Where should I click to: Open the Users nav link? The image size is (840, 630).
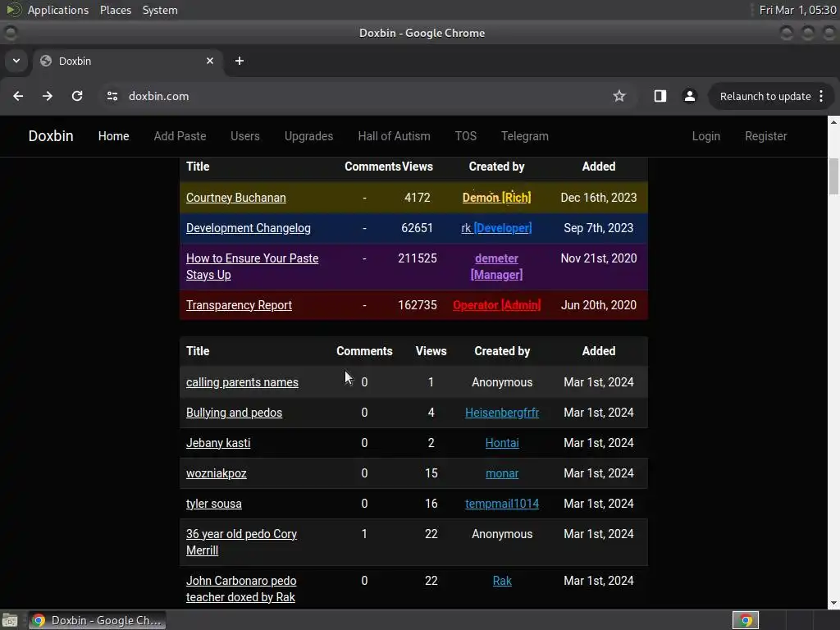click(x=245, y=136)
